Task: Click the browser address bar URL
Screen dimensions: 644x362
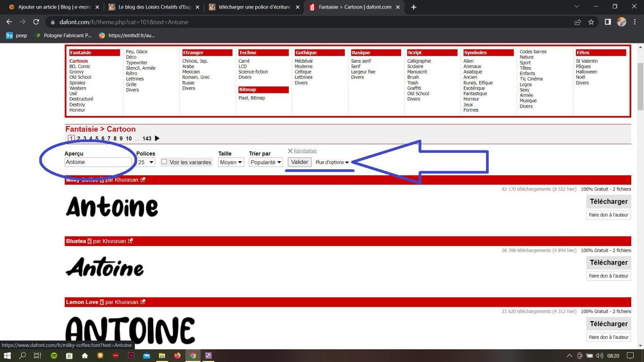Action: [124, 22]
